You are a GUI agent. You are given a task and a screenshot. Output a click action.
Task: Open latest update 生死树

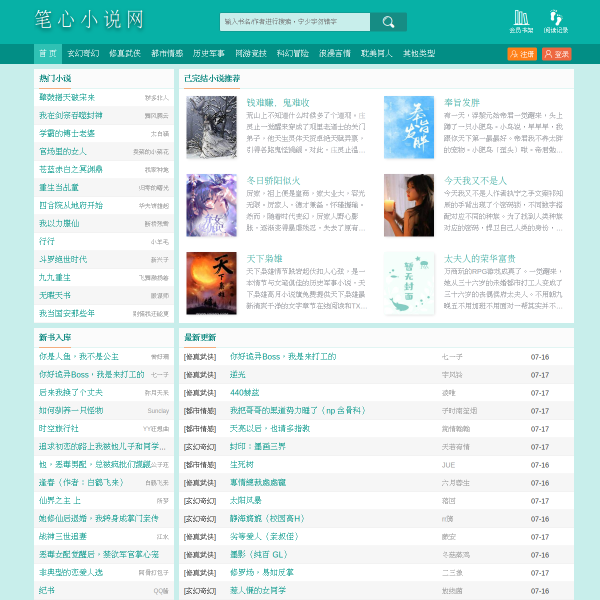point(241,465)
